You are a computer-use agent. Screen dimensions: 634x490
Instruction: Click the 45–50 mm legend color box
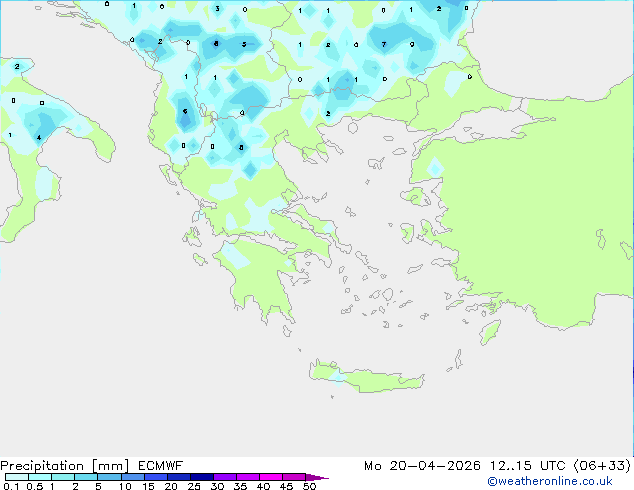click(x=294, y=477)
